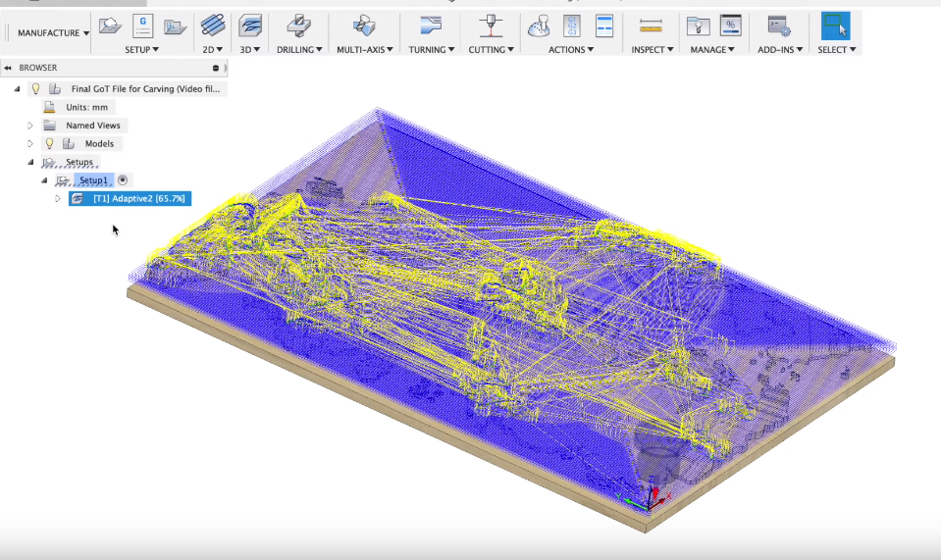The width and height of the screenshot is (941, 560).
Task: Open the MULTI-AXIS dropdown menu
Action: (365, 49)
